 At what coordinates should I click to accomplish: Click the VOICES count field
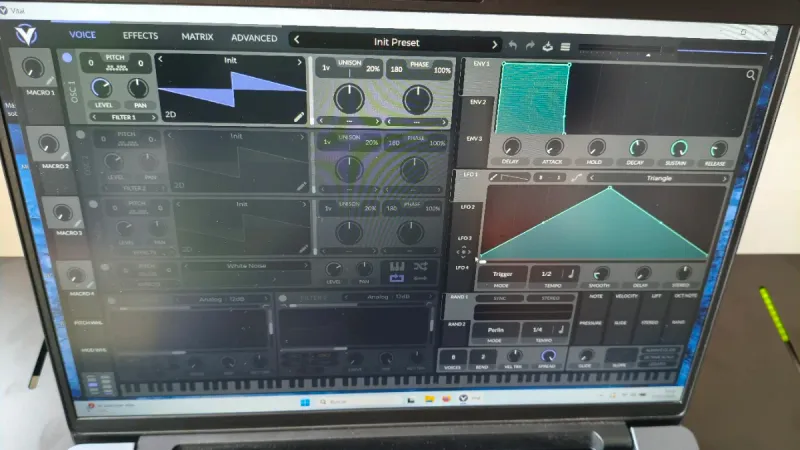point(453,357)
